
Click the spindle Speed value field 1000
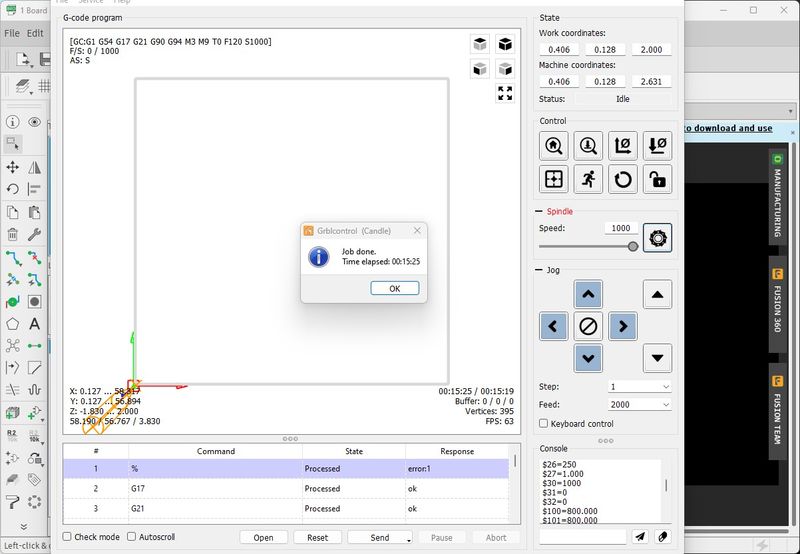click(x=621, y=228)
